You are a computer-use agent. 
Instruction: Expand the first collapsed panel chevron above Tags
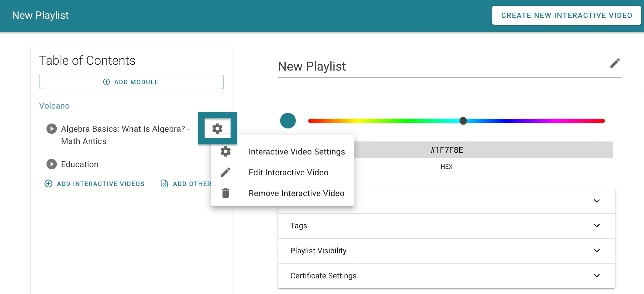click(x=597, y=201)
